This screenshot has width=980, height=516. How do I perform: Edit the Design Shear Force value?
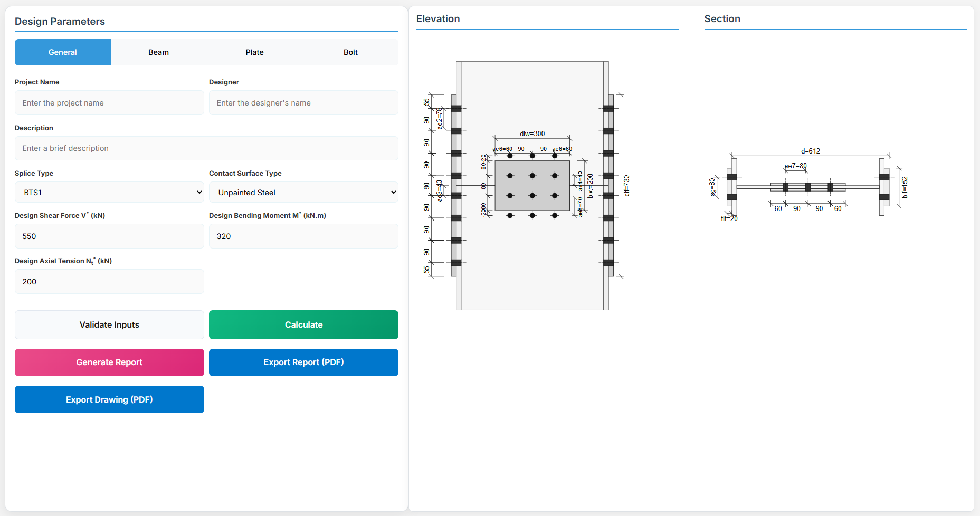pyautogui.click(x=109, y=236)
